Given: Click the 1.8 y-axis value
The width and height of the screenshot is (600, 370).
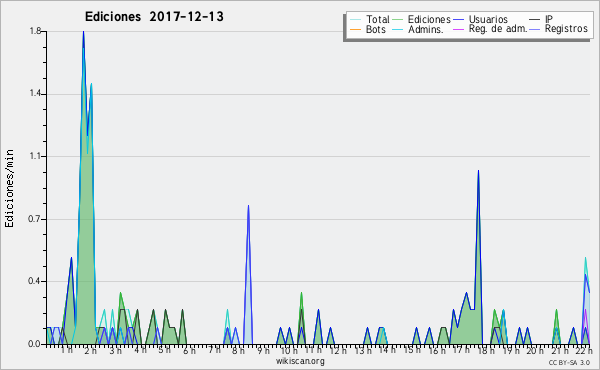Looking at the screenshot, I should click(x=35, y=31).
